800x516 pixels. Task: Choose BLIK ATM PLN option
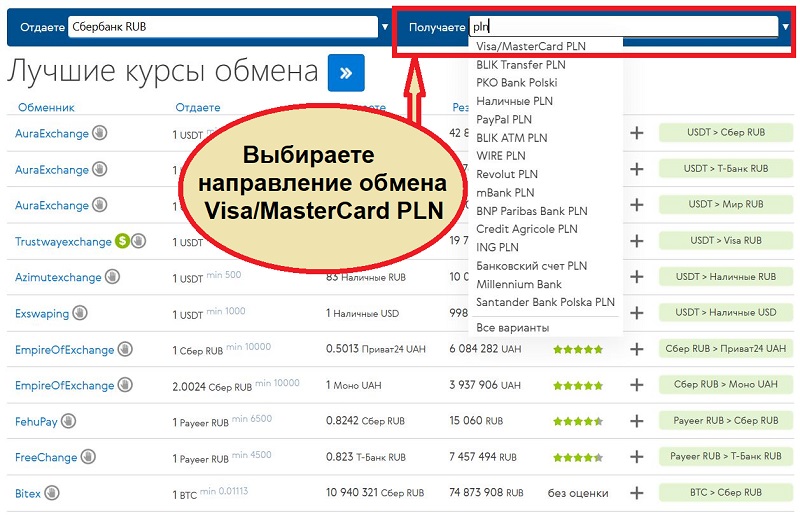511,138
